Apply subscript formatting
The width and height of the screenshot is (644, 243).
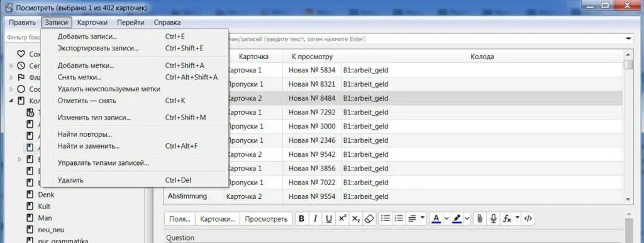(356, 218)
